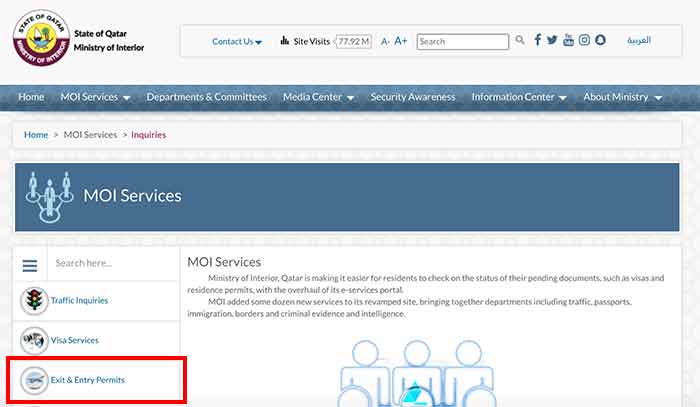Focus the header Search input field
The height and width of the screenshot is (407, 700).
[x=462, y=42]
